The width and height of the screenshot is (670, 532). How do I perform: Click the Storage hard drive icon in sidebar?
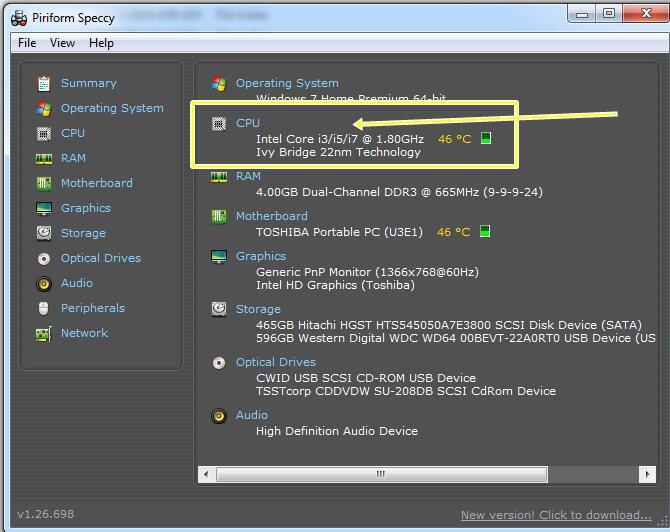44,233
